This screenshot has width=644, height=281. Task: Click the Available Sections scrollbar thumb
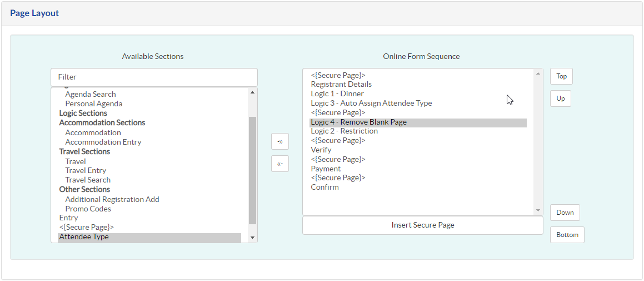252,170
